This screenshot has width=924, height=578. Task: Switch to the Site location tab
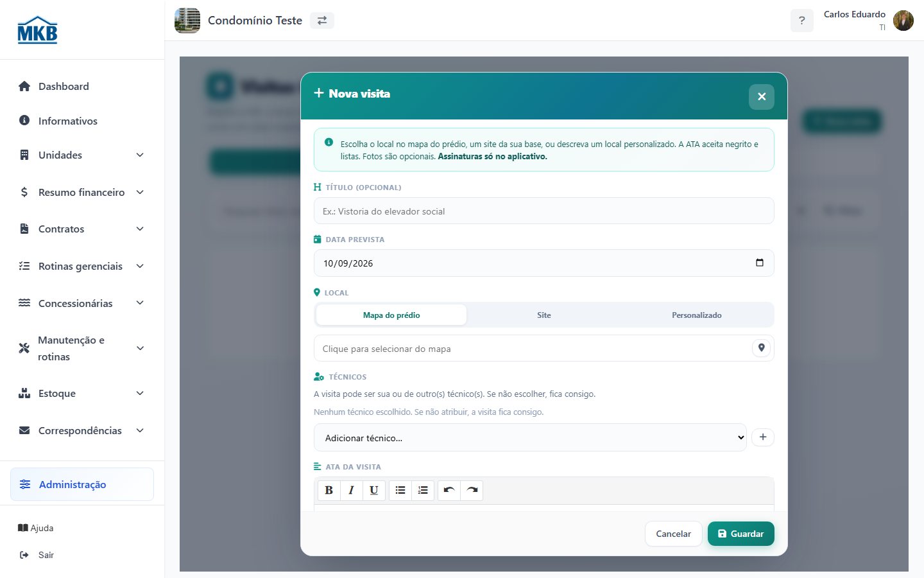click(544, 315)
